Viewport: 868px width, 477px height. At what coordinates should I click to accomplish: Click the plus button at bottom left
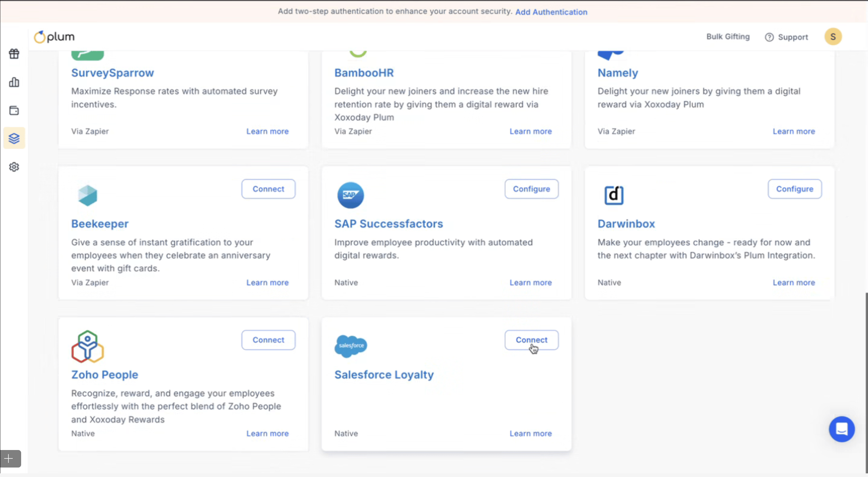point(10,458)
